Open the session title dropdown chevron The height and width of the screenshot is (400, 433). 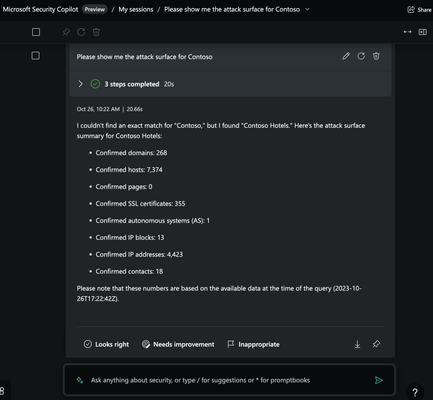coord(307,9)
